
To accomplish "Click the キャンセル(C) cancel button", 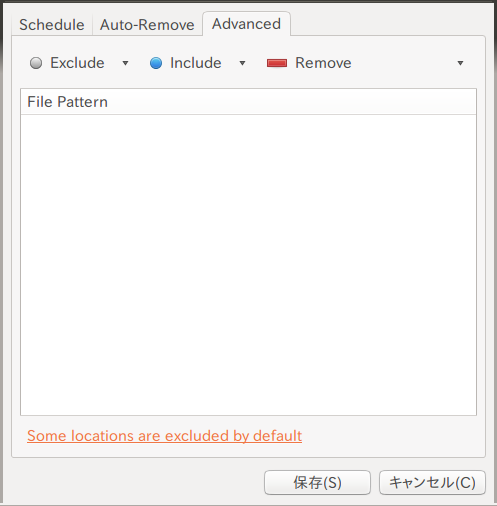I will [432, 483].
